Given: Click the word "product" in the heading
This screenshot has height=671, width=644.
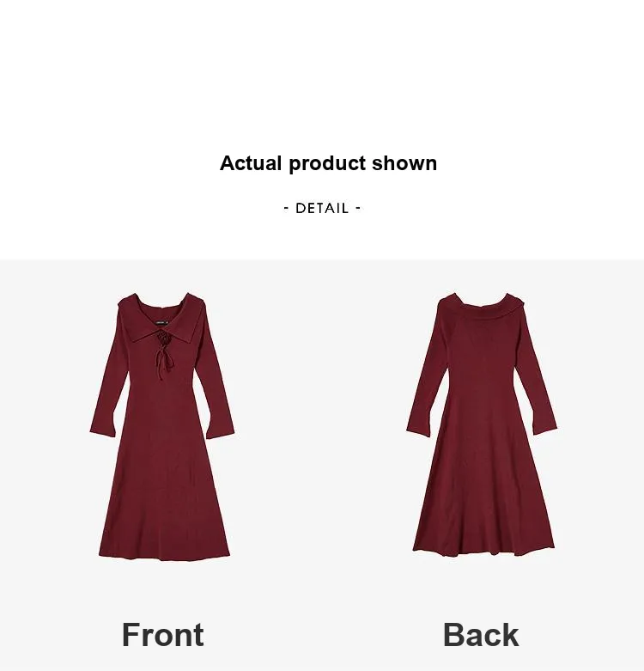Looking at the screenshot, I should (327, 164).
